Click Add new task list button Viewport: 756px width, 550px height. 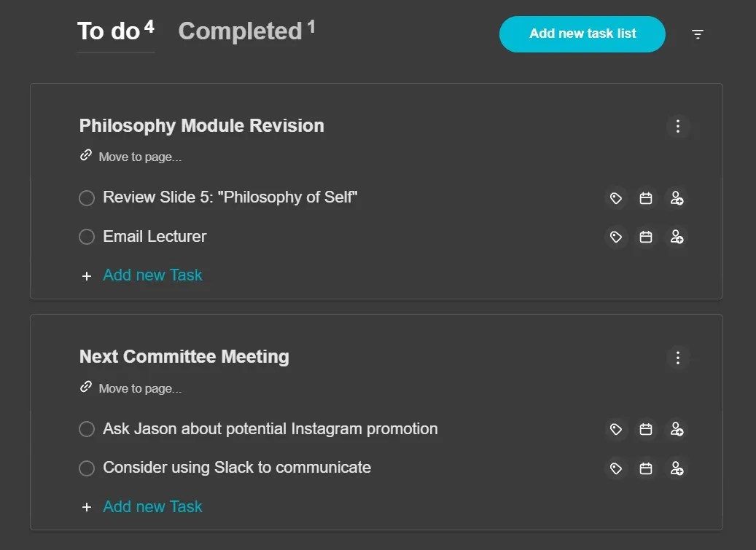coord(582,34)
